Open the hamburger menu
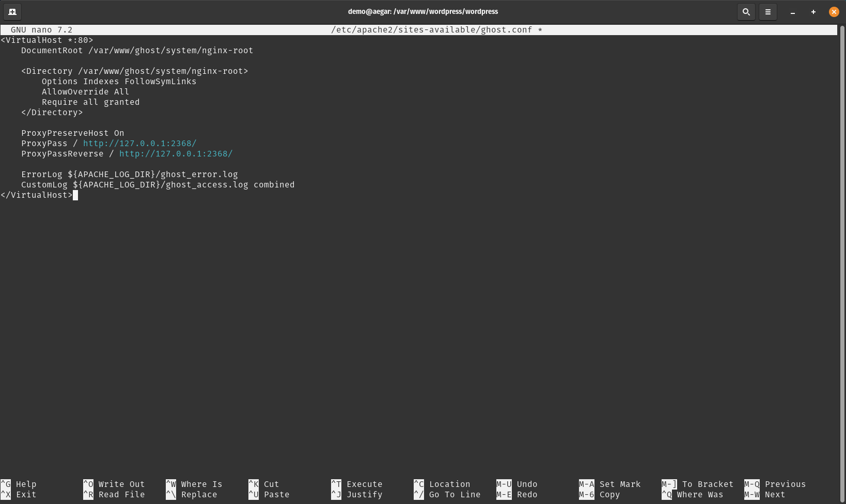The height and width of the screenshot is (504, 846). (x=768, y=11)
